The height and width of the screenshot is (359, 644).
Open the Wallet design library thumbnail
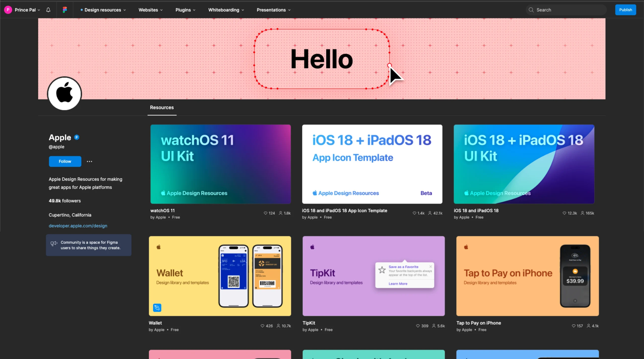pos(220,276)
